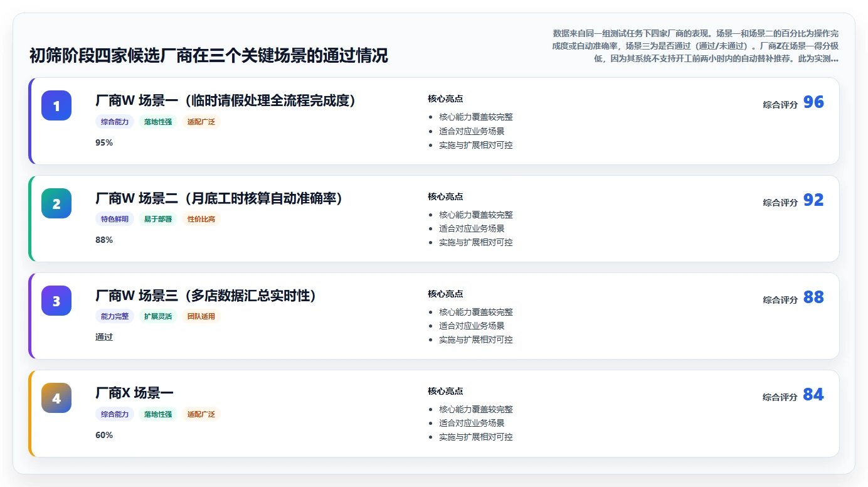Click 实施与扩展相对可控 bullet in card 2

(476, 242)
